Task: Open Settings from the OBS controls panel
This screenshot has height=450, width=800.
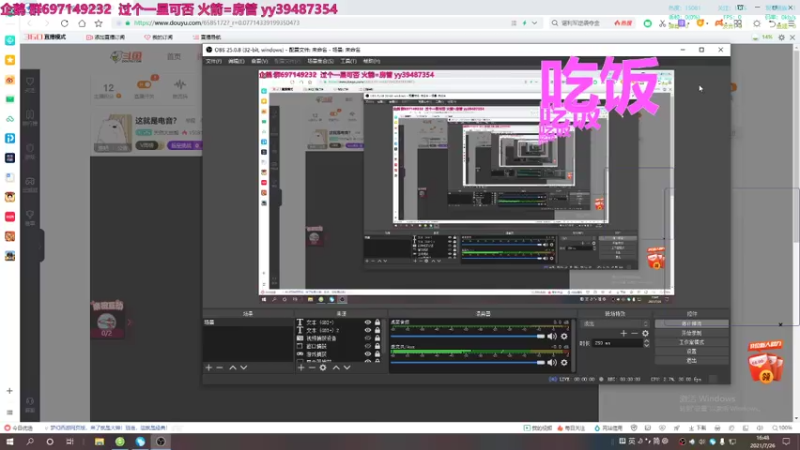Action: click(x=691, y=351)
